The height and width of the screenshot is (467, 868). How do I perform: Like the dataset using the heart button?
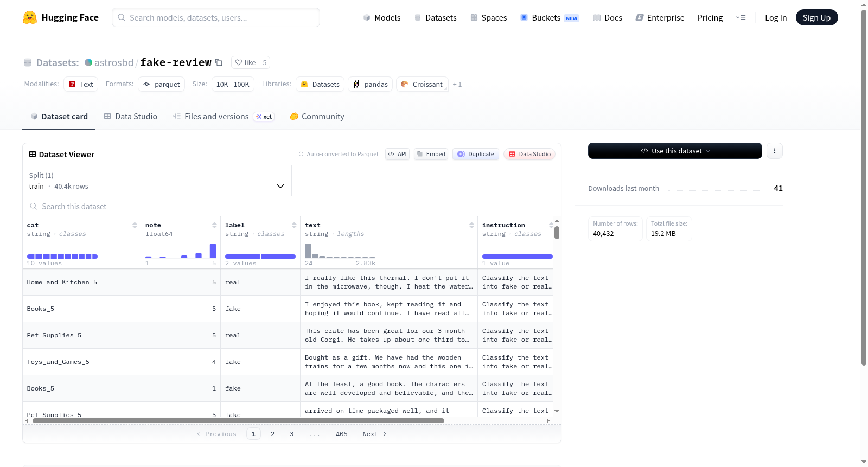tap(245, 62)
